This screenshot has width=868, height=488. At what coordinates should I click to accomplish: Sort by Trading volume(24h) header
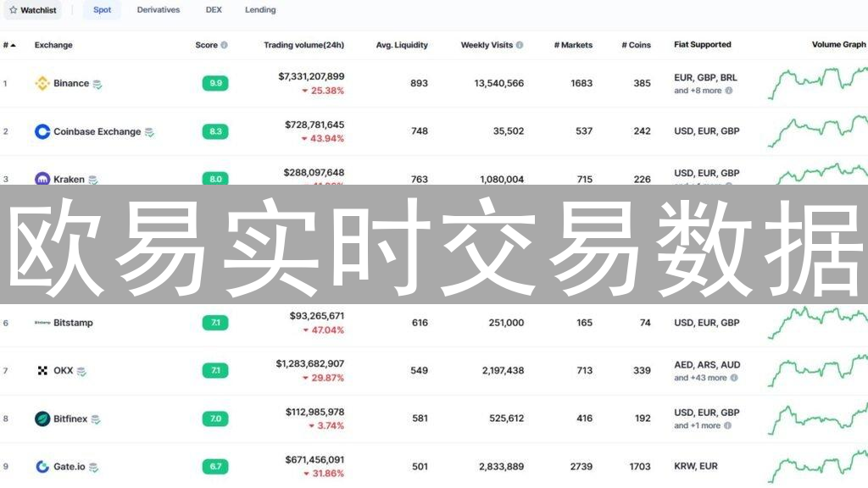click(303, 45)
